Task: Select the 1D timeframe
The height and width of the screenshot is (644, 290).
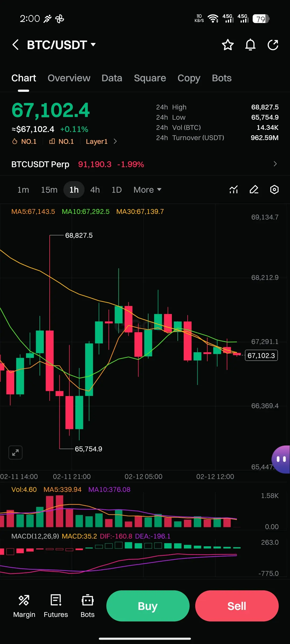Action: (x=117, y=190)
